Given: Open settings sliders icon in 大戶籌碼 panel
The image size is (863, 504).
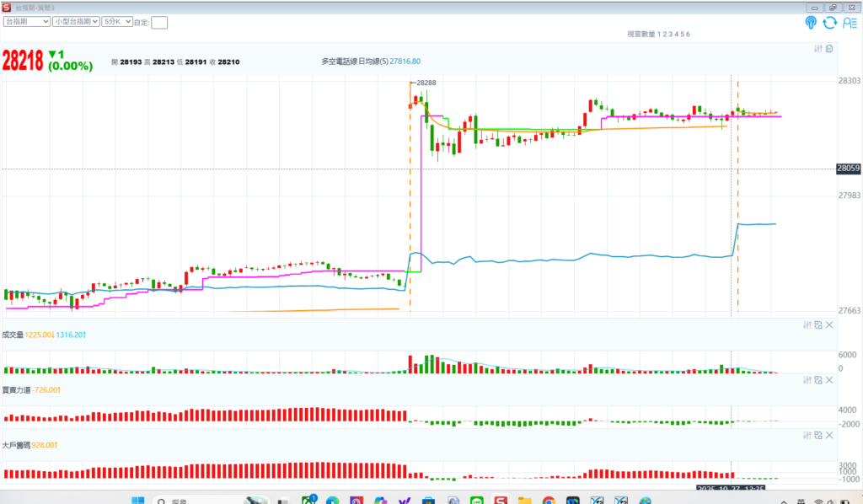Looking at the screenshot, I should (806, 434).
